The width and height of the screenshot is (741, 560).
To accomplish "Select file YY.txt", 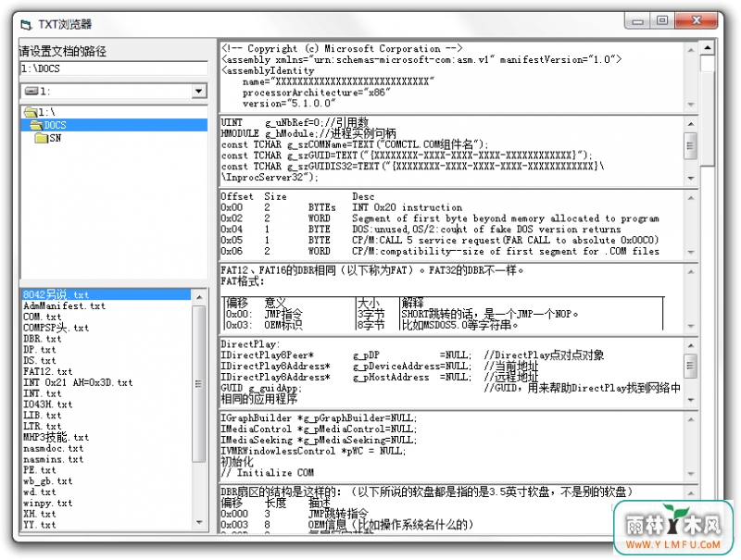I will pyautogui.click(x=39, y=525).
